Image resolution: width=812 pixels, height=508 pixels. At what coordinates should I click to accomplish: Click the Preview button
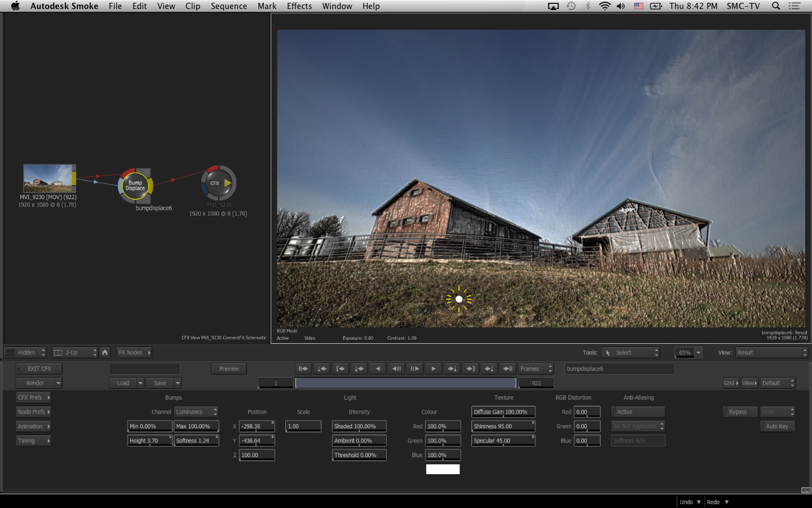coord(229,369)
